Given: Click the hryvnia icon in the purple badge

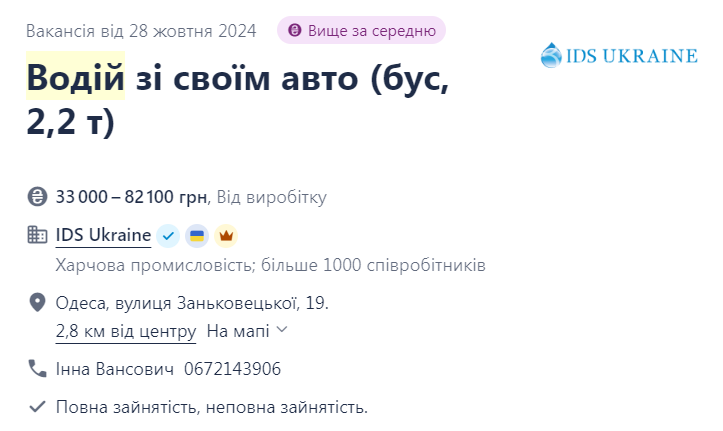Looking at the screenshot, I should coord(295,31).
